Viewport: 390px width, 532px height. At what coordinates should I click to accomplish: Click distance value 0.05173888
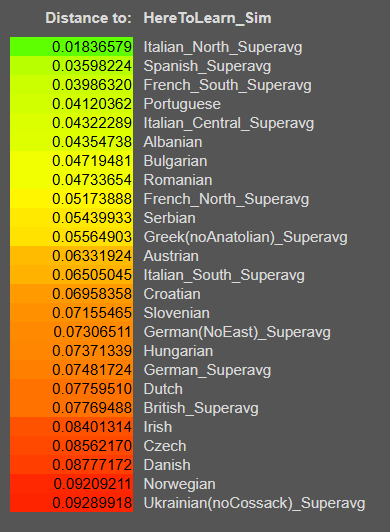tap(92, 199)
